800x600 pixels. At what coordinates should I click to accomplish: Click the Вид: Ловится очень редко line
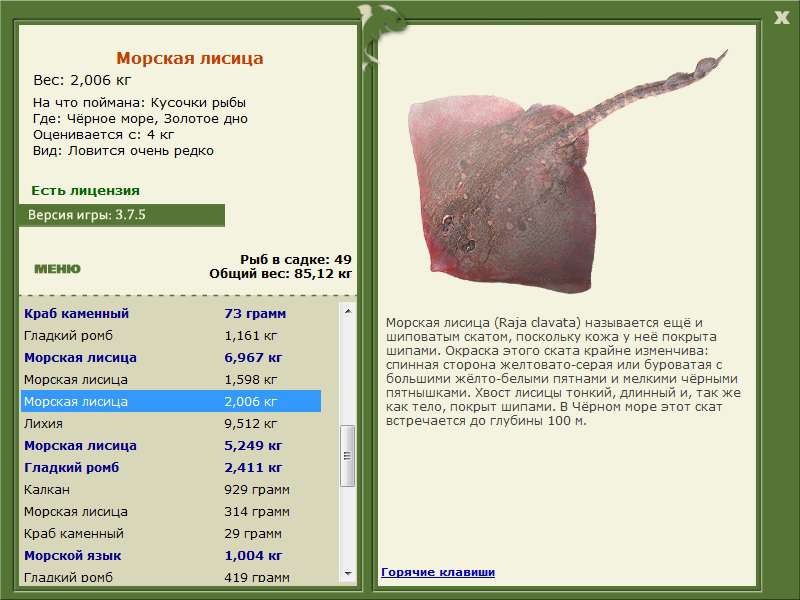(123, 151)
